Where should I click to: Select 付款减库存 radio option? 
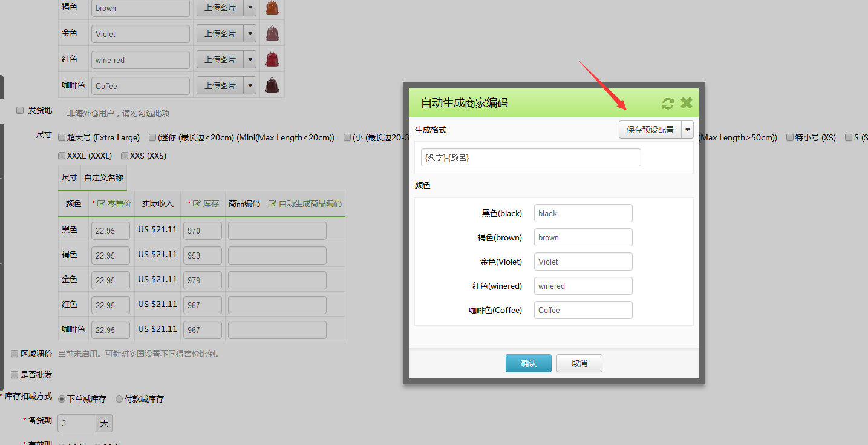(119, 399)
